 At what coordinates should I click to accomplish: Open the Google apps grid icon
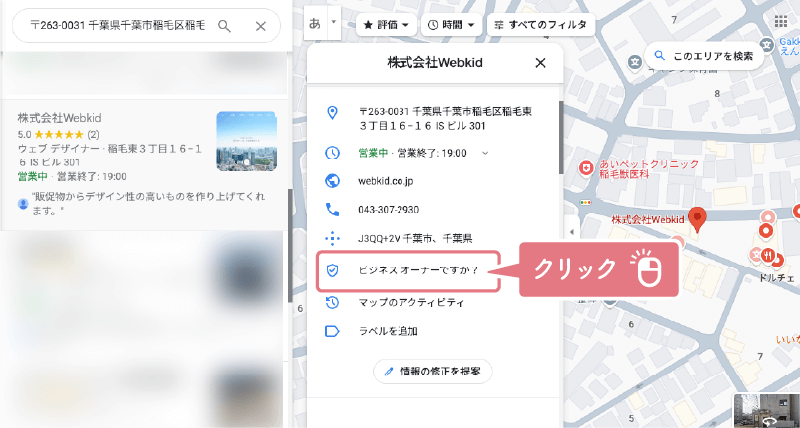[781, 21]
